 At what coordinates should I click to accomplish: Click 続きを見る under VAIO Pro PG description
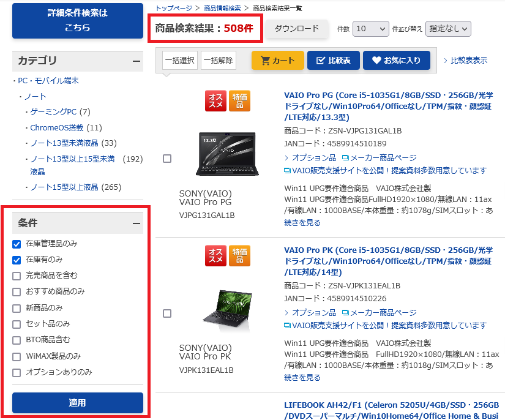(x=302, y=222)
